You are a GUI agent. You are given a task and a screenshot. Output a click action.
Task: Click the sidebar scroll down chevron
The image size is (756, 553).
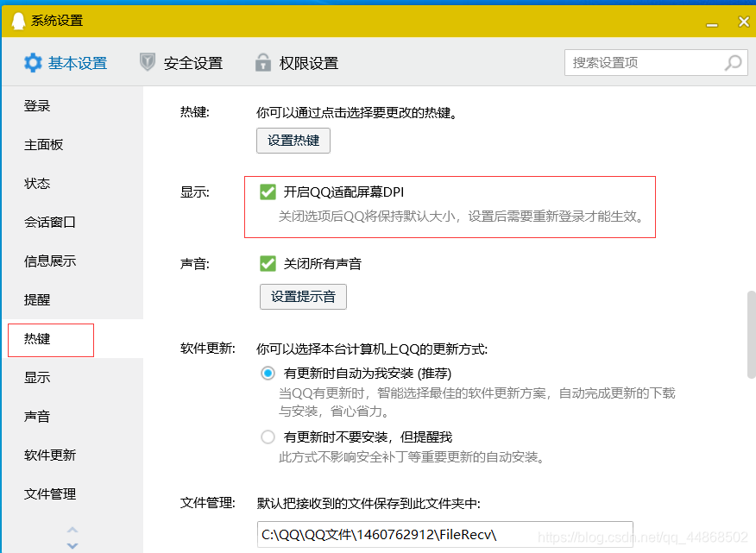72,546
